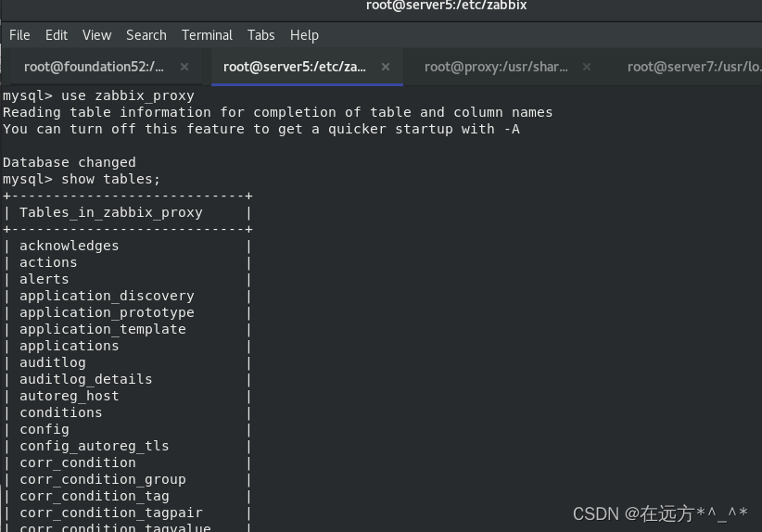Image resolution: width=762 pixels, height=532 pixels.
Task: Open the Terminal menu
Action: click(x=207, y=35)
